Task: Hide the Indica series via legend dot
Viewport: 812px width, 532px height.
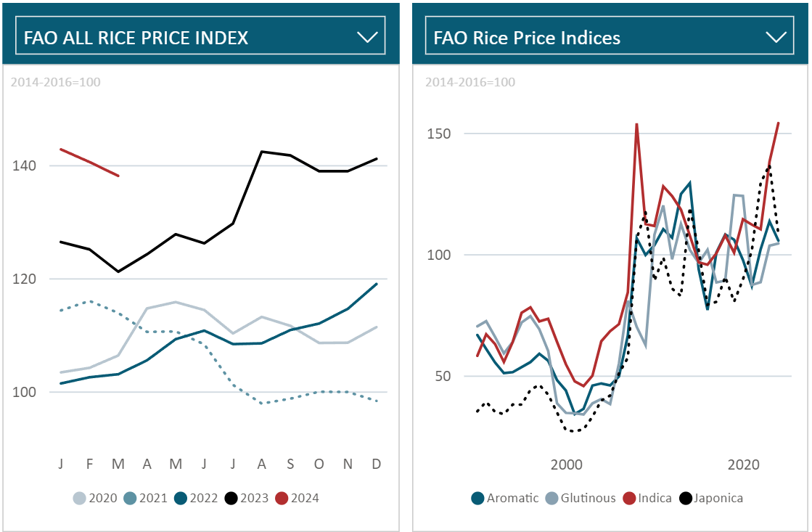Action: point(629,498)
